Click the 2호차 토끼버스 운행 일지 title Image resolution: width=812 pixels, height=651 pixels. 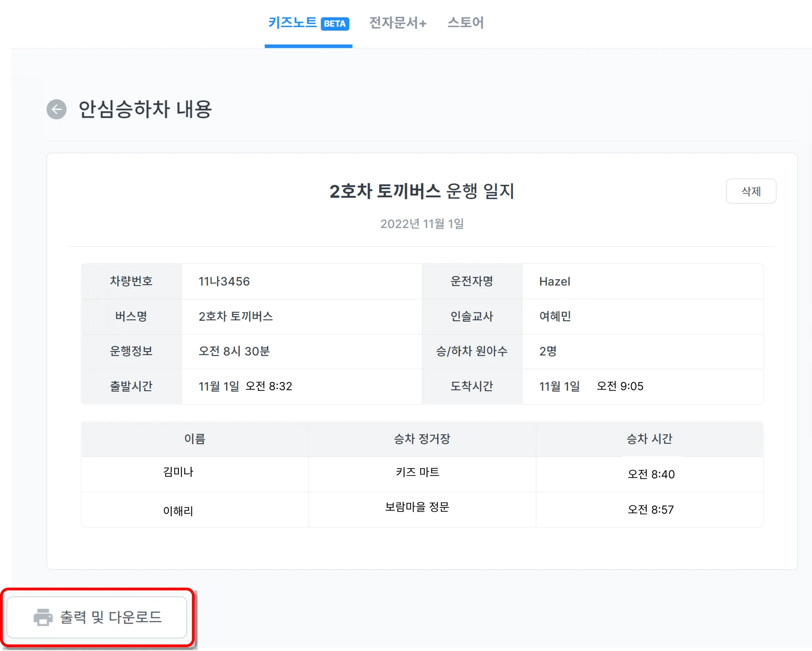coord(422,191)
